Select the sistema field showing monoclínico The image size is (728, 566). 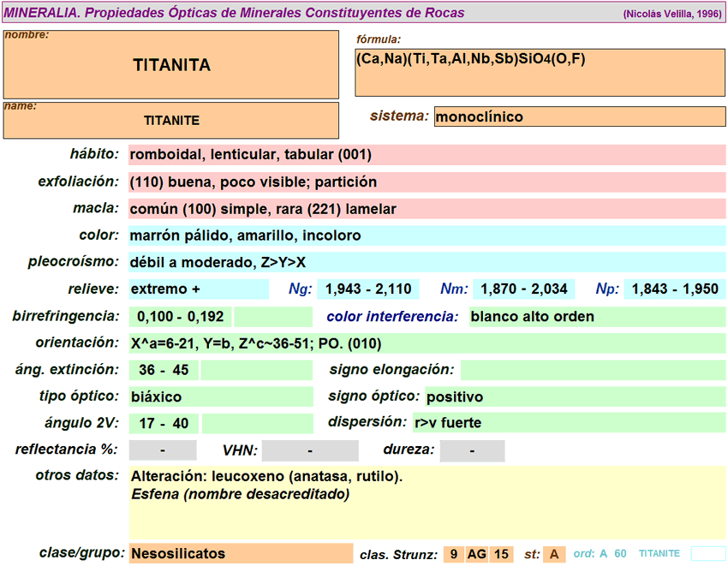pos(579,116)
